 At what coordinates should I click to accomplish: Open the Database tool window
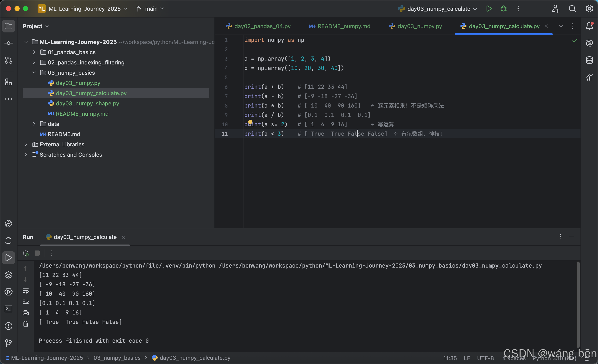pos(589,60)
